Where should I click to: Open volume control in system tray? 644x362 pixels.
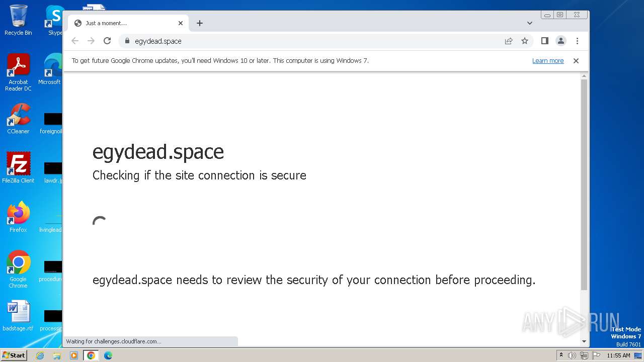pos(572,355)
